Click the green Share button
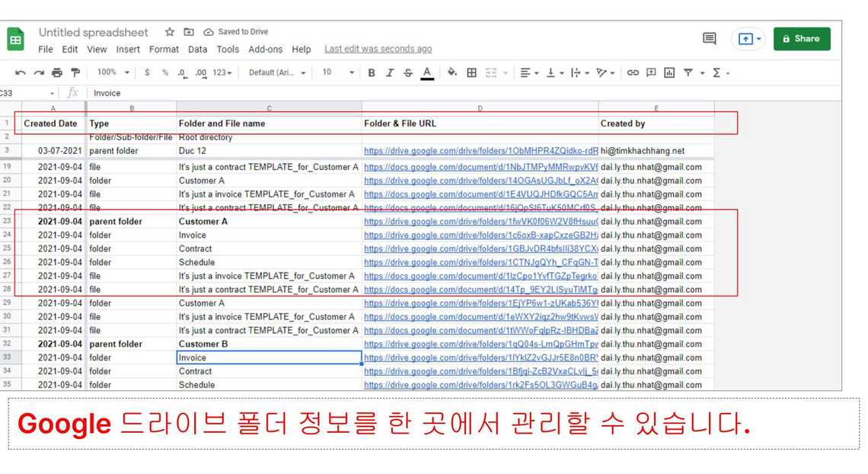The width and height of the screenshot is (868, 474). tap(801, 38)
